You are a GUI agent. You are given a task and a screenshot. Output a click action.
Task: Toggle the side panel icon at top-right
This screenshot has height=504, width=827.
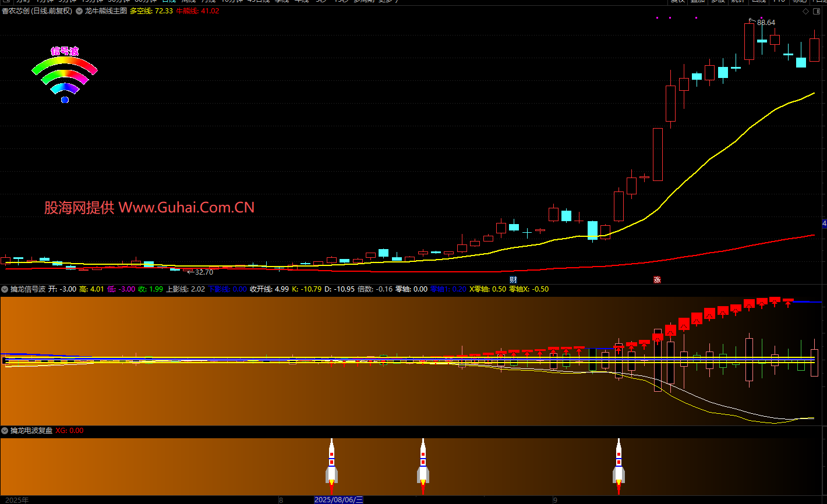pos(816,11)
